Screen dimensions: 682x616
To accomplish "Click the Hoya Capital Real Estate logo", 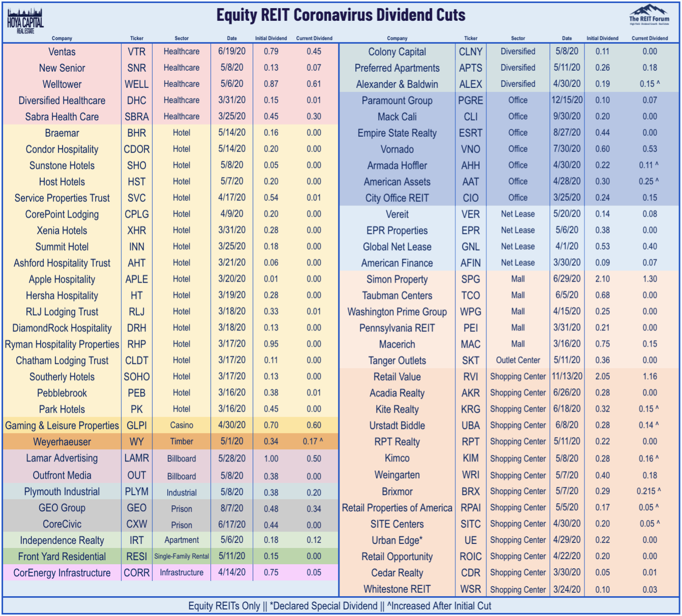I will point(25,21).
